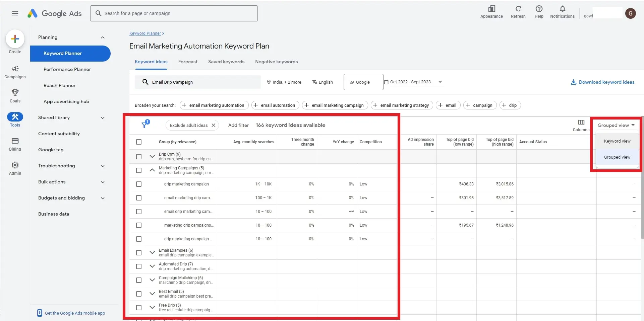Choose Keyword view from the menu
Viewport: 644px width, 321px height.
pyautogui.click(x=617, y=141)
